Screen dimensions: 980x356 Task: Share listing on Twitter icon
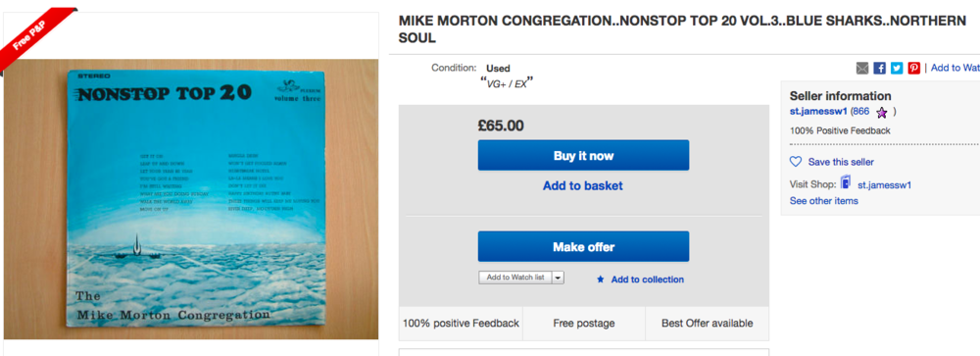tap(897, 69)
